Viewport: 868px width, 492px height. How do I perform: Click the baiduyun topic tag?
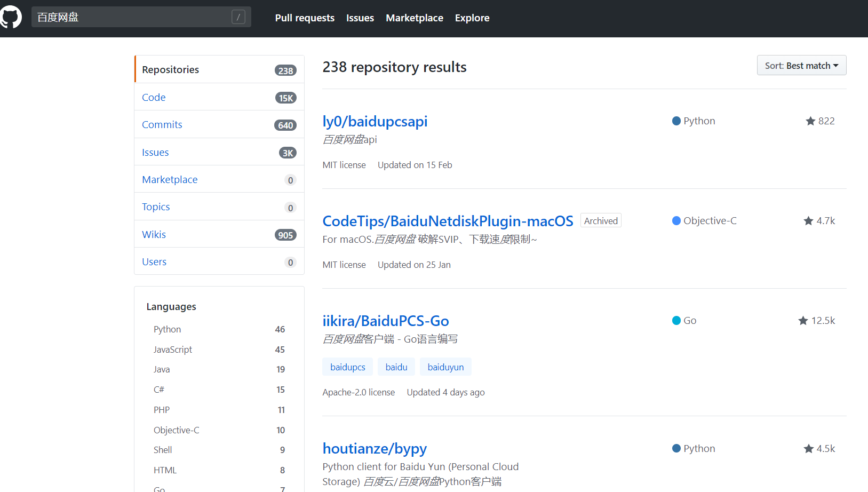pos(445,367)
